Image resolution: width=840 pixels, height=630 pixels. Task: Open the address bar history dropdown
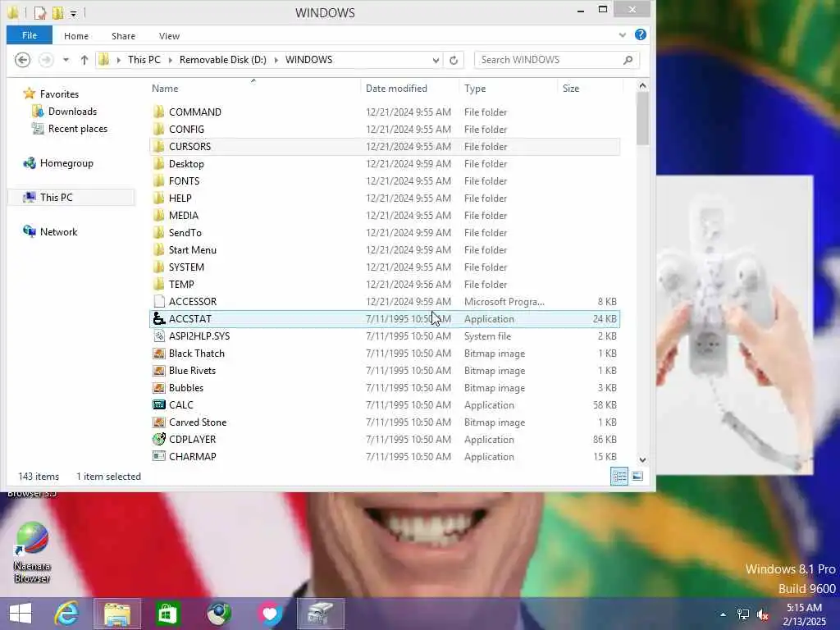(x=436, y=60)
